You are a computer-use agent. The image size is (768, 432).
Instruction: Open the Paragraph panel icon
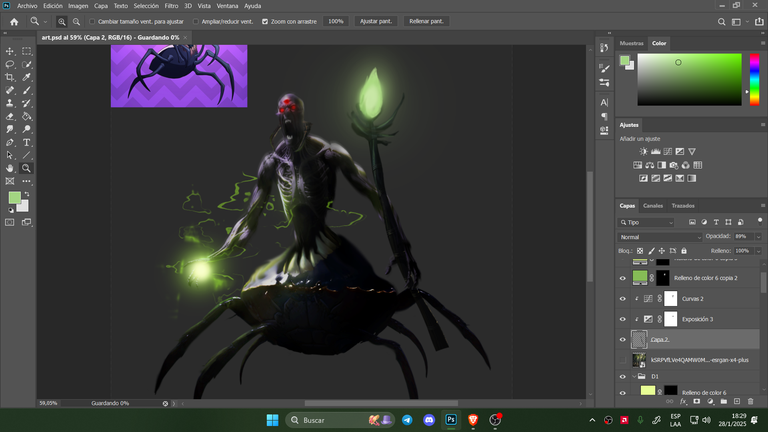604,117
